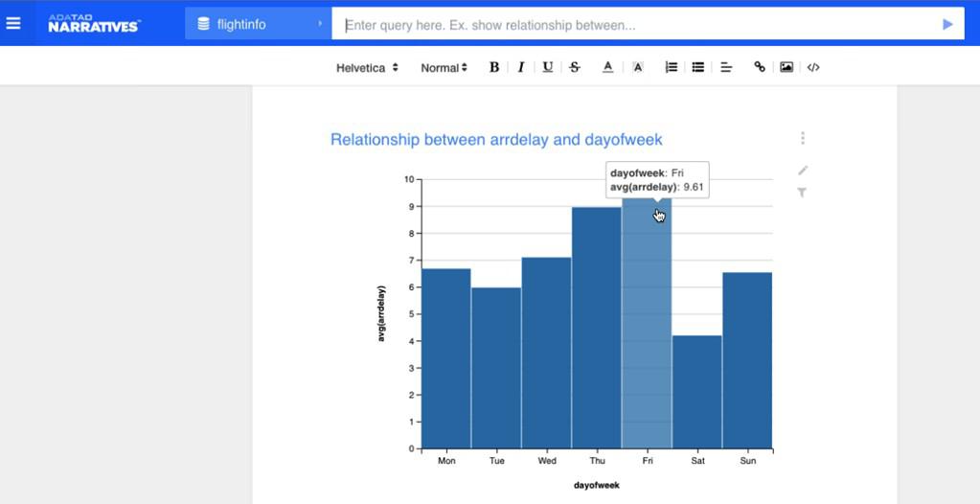Click the Adatao Narratives logo
This screenshot has width=980, height=504.
point(95,24)
